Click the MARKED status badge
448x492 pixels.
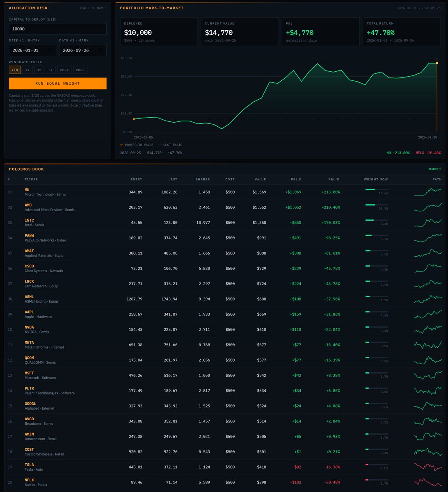pos(435,169)
